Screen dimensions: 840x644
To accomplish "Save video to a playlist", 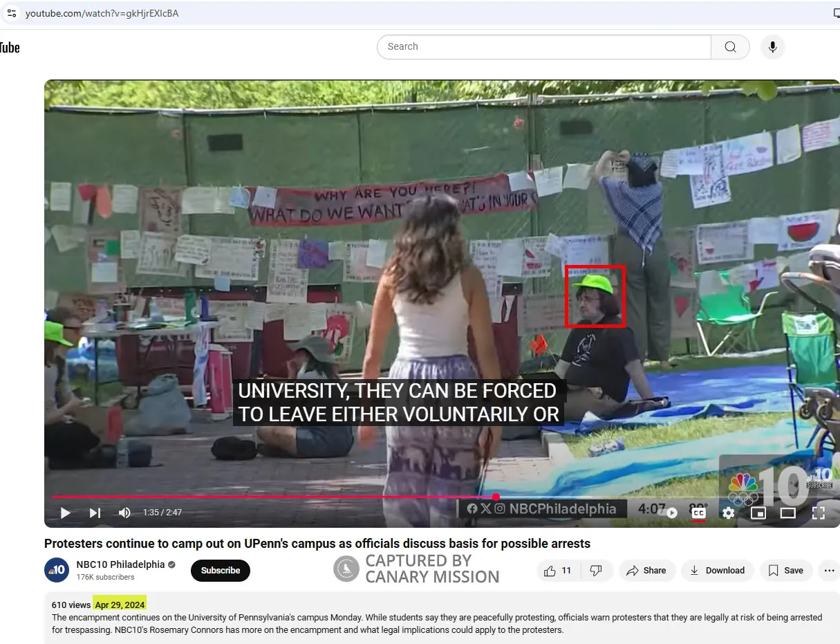I will tap(786, 571).
